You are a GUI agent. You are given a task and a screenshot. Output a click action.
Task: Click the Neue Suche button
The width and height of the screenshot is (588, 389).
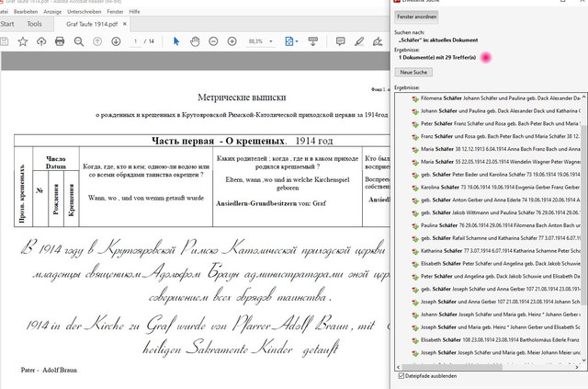tap(413, 72)
